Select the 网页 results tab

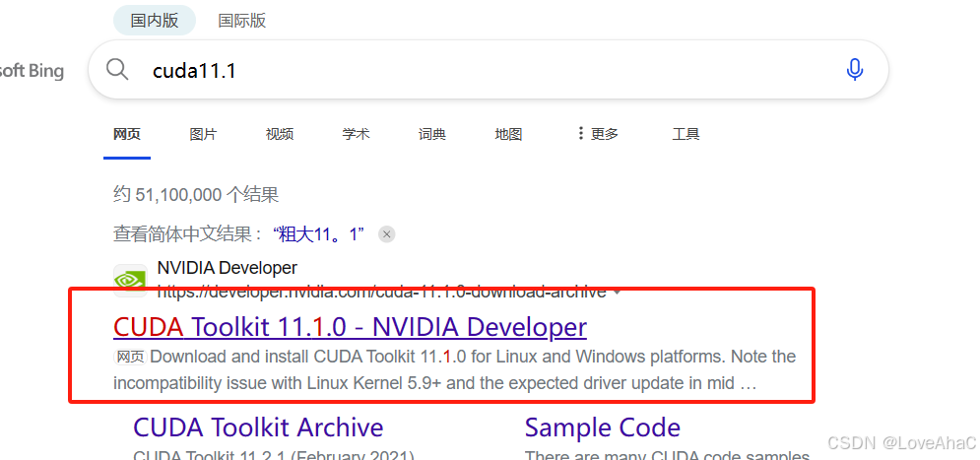pos(127,134)
